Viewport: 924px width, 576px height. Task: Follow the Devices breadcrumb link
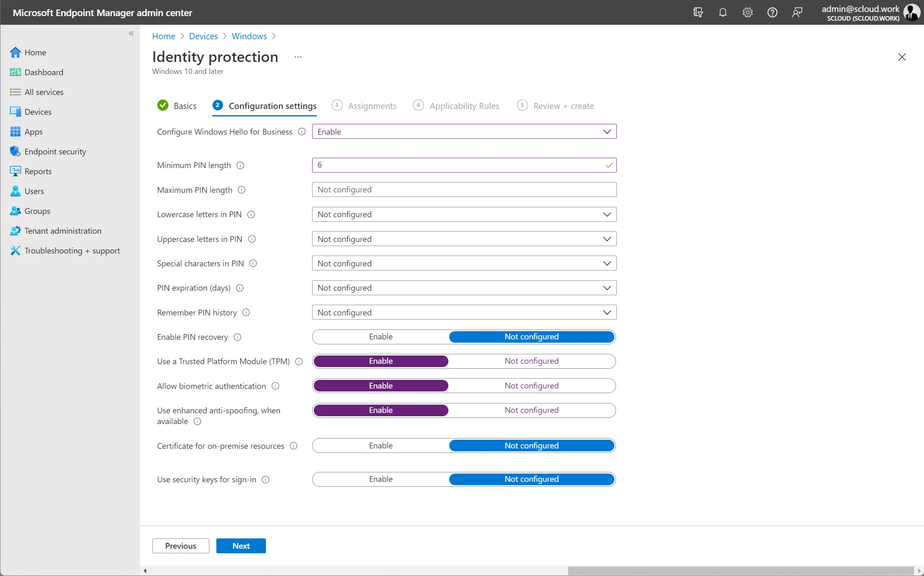(x=204, y=36)
